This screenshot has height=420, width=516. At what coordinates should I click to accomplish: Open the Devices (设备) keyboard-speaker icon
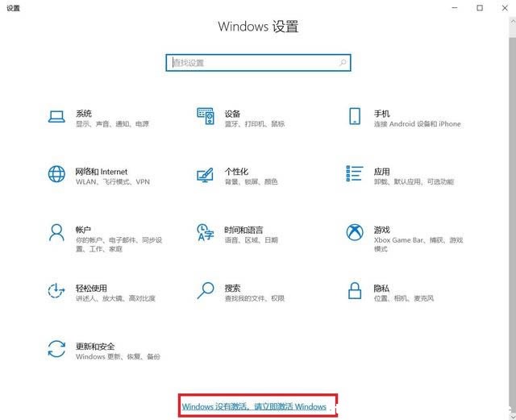click(x=206, y=116)
